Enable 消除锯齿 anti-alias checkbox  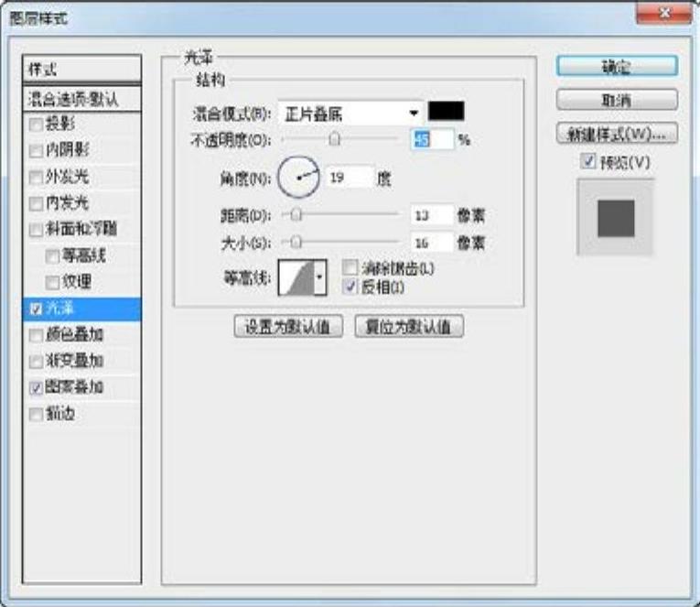tap(350, 268)
